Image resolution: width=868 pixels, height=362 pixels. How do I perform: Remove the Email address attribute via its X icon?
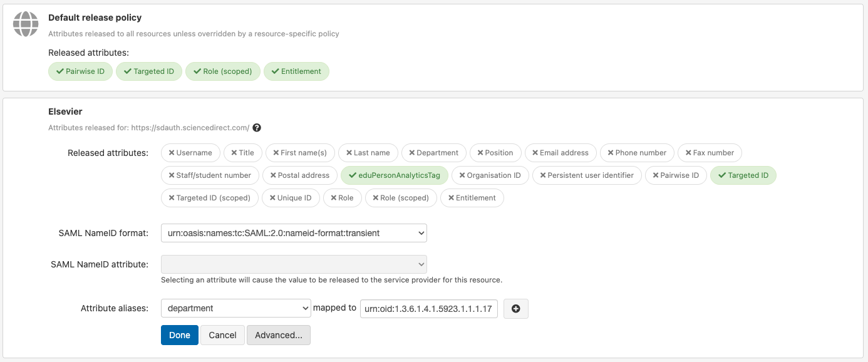[x=537, y=153]
